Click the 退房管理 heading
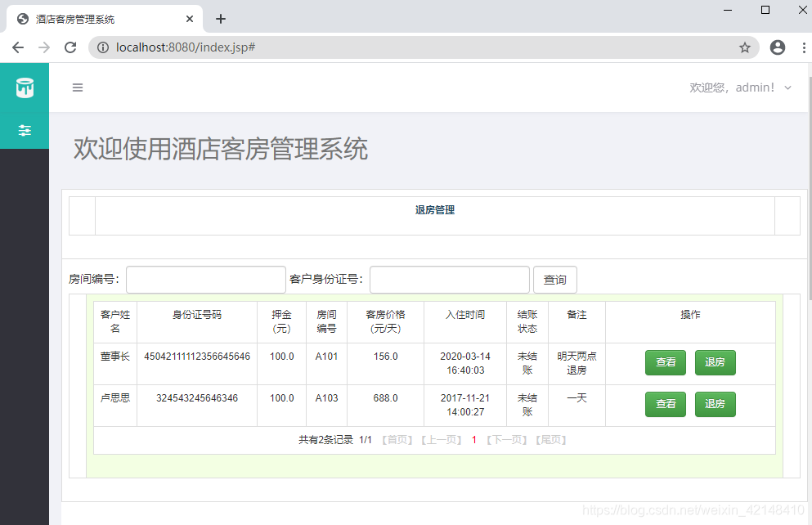 (435, 210)
